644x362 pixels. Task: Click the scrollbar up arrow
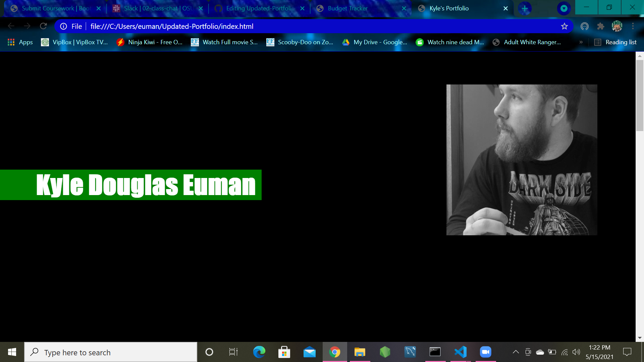[640, 56]
